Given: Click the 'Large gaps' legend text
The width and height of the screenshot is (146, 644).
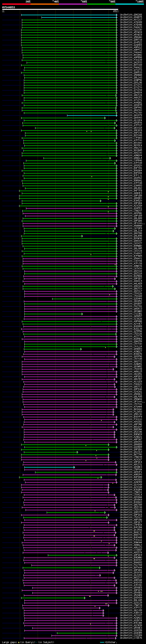Looking at the screenshot, I should [x=10, y=642].
